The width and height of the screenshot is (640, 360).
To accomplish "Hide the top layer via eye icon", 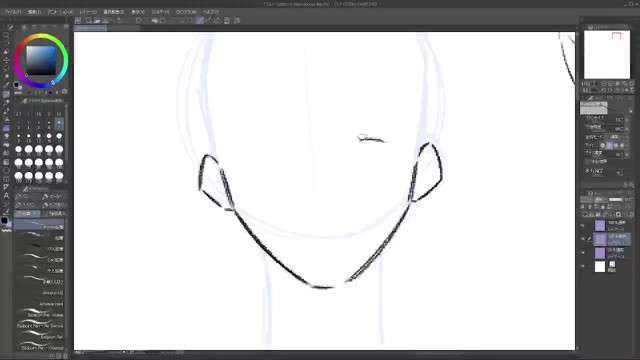I will click(x=583, y=225).
